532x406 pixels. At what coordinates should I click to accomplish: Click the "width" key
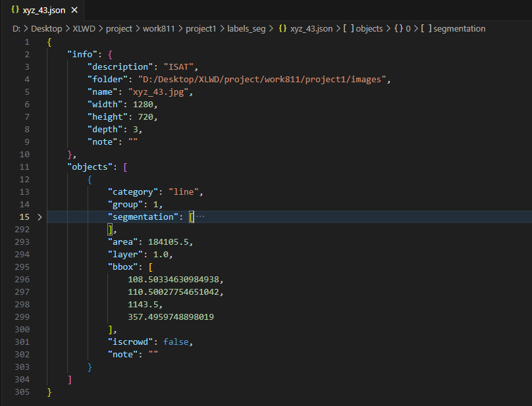105,105
